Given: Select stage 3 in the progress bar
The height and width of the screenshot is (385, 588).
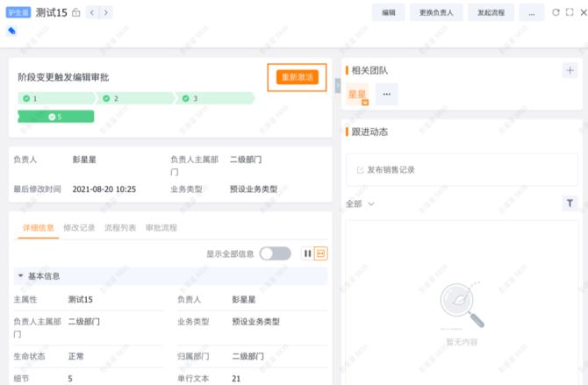Looking at the screenshot, I should (215, 98).
